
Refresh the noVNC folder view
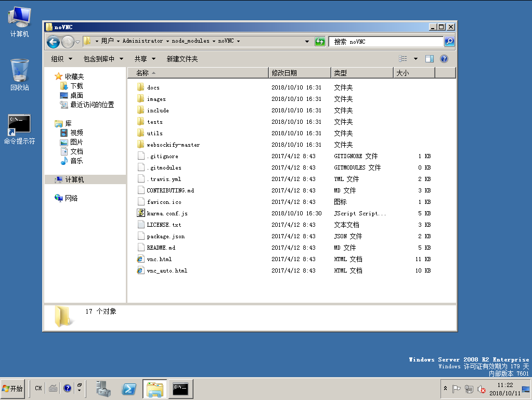(x=320, y=42)
